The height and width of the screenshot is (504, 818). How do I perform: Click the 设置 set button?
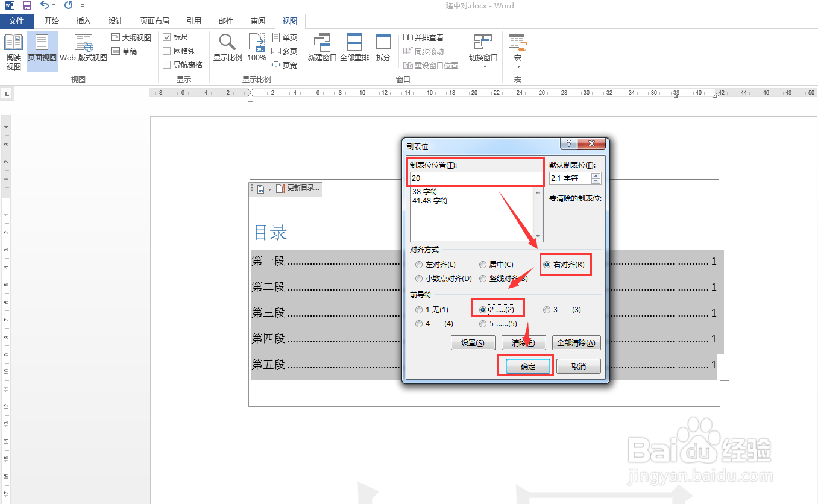[473, 343]
